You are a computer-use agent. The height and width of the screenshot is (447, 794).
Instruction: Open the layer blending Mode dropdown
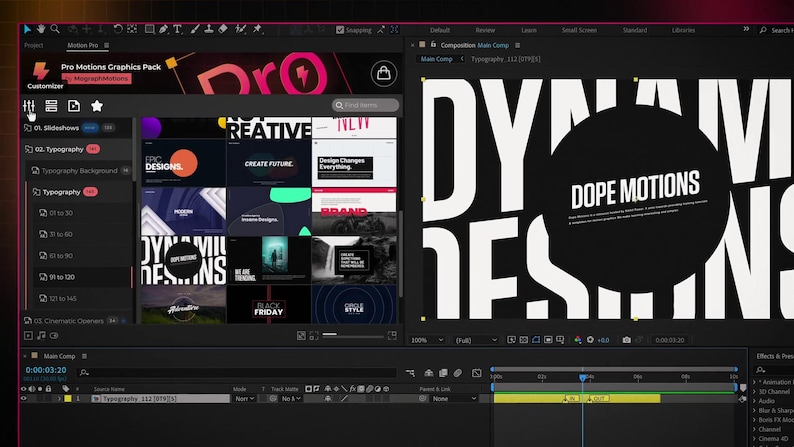(244, 398)
